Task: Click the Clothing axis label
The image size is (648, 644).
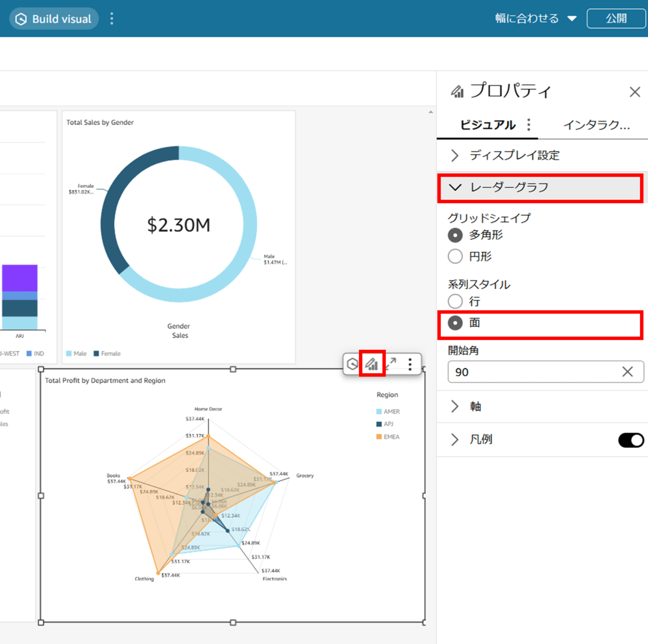Action: click(144, 579)
